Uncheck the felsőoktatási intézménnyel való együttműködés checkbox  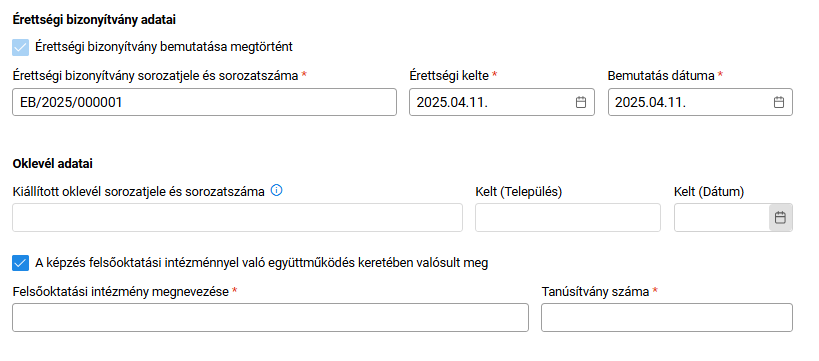[x=20, y=263]
